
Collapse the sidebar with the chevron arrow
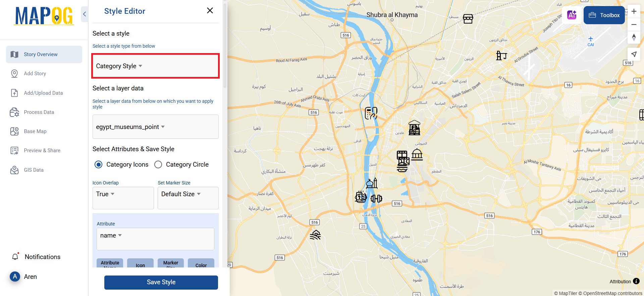tap(85, 14)
